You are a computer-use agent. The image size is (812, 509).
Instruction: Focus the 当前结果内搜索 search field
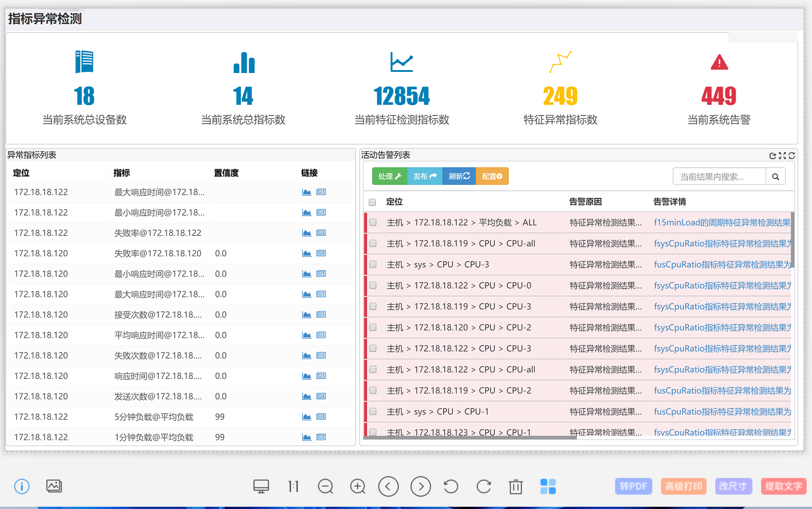[x=719, y=177]
